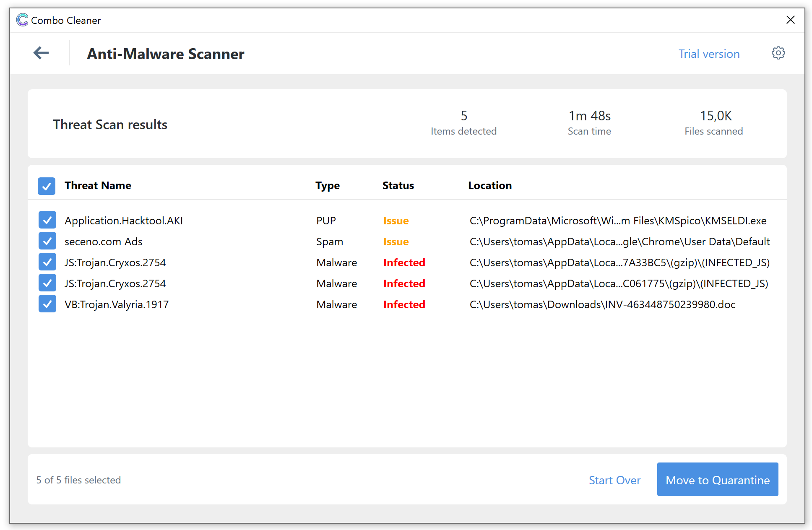
Task: Click the Infected status for VB:Trojan.Valyria.1917
Action: [x=404, y=304]
